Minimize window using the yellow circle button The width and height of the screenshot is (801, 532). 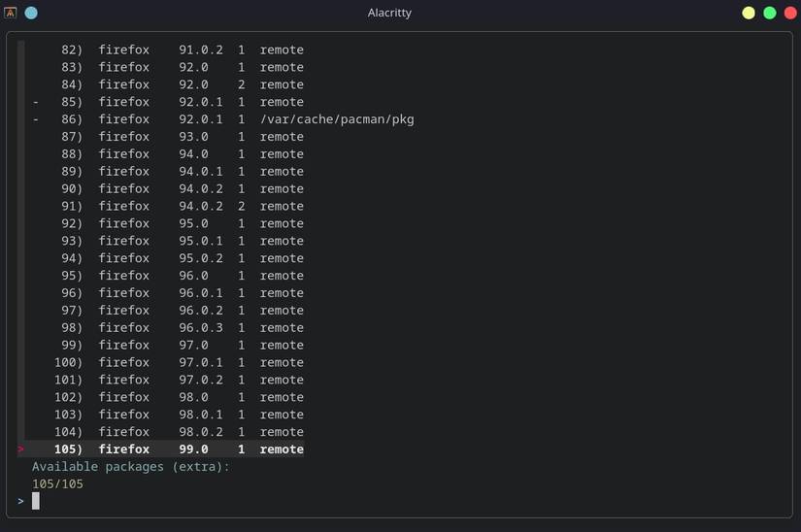pos(749,13)
